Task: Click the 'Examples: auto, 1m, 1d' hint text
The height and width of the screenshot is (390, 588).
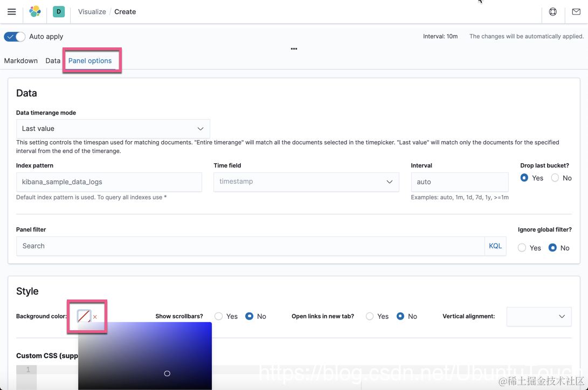Action: tap(460, 198)
